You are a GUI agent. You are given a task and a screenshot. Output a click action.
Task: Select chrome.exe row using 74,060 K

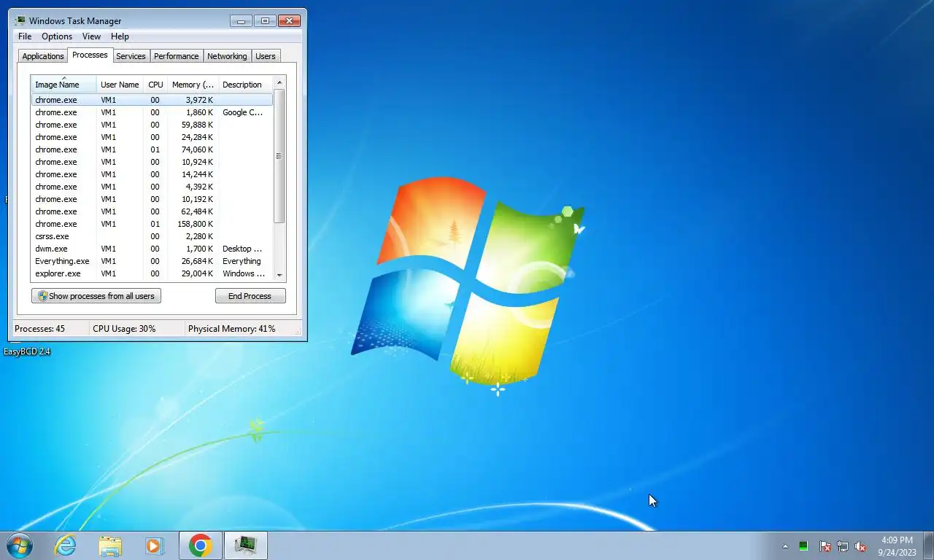(x=152, y=149)
